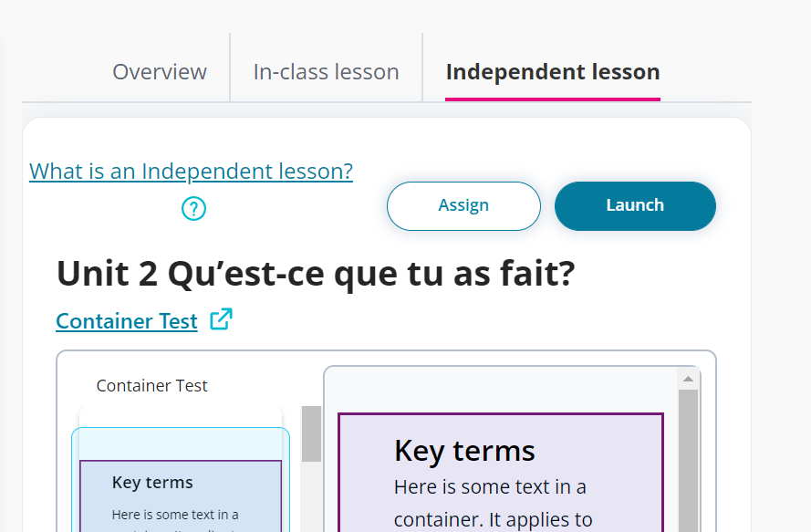Open the help question mark icon
The image size is (811, 532).
click(x=193, y=209)
